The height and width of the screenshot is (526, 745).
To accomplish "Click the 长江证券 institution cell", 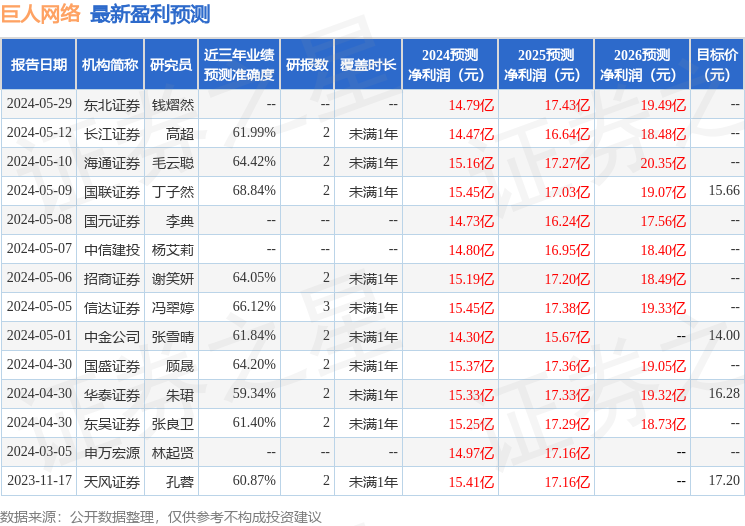I will click(112, 134).
